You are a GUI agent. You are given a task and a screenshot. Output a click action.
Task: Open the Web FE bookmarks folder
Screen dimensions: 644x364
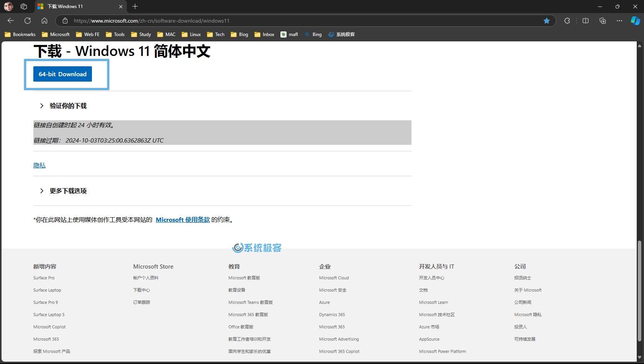[x=87, y=34]
